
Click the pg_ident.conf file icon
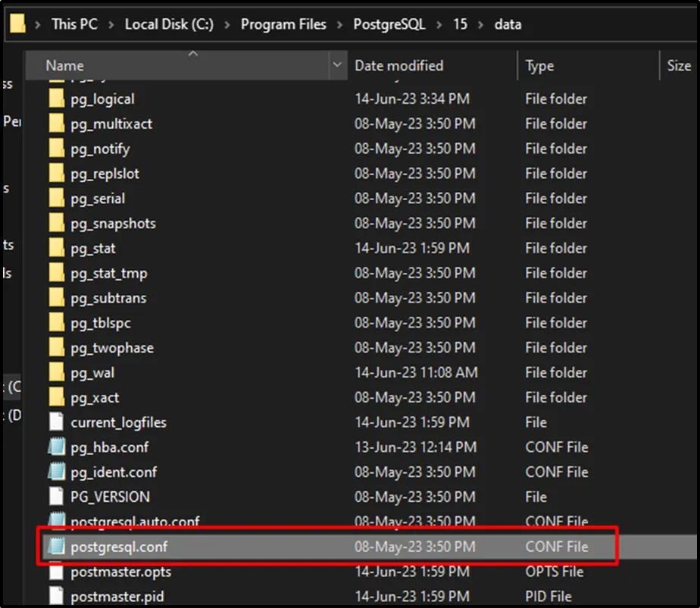coord(57,472)
